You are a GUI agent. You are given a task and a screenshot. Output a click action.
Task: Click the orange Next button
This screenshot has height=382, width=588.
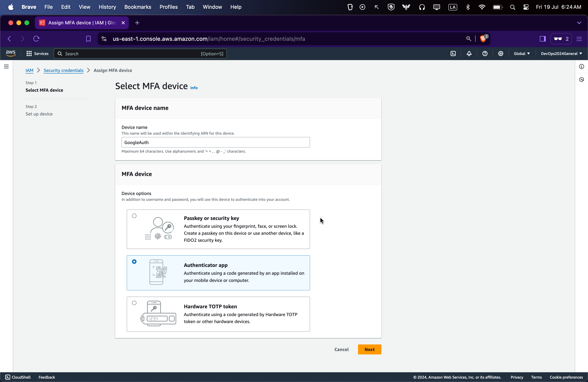(x=369, y=349)
